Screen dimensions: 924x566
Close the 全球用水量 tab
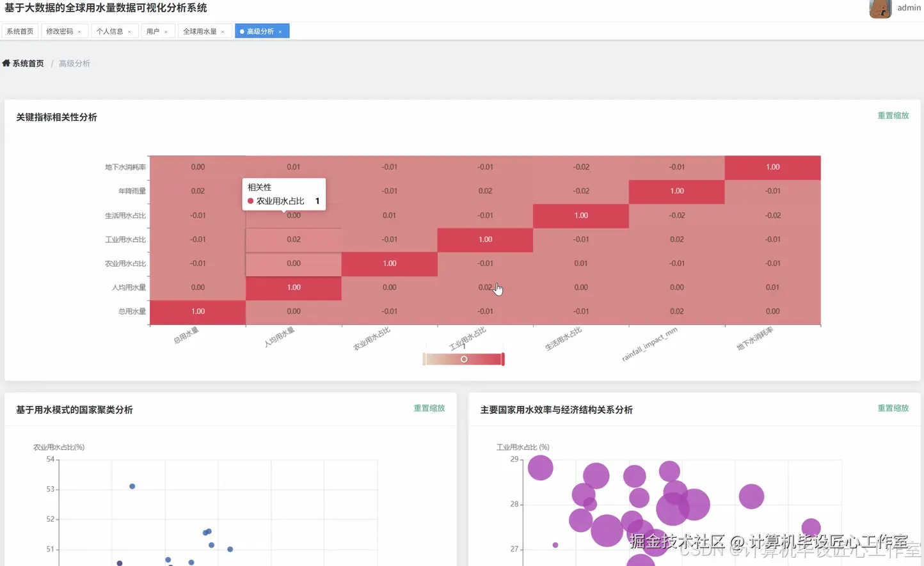coord(223,32)
